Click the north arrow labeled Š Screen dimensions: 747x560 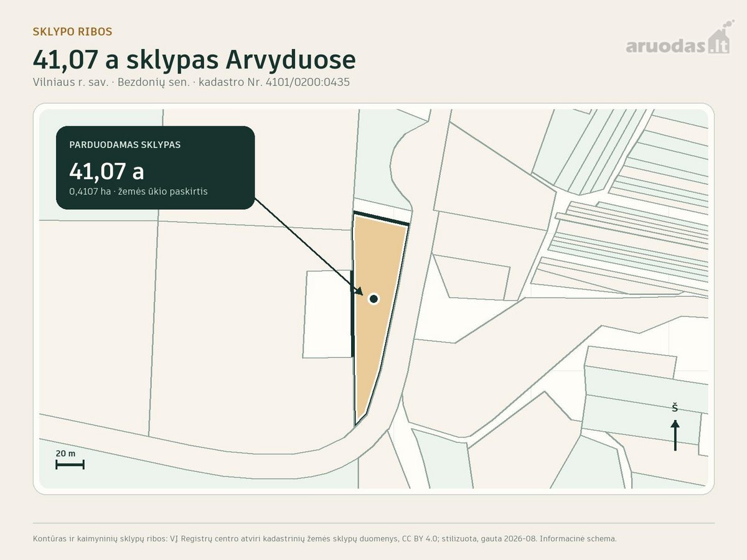675,427
